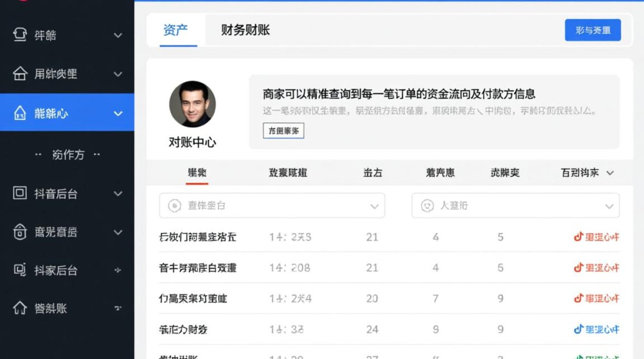Select the home icon next to 用斛奂堻

pyautogui.click(x=20, y=74)
